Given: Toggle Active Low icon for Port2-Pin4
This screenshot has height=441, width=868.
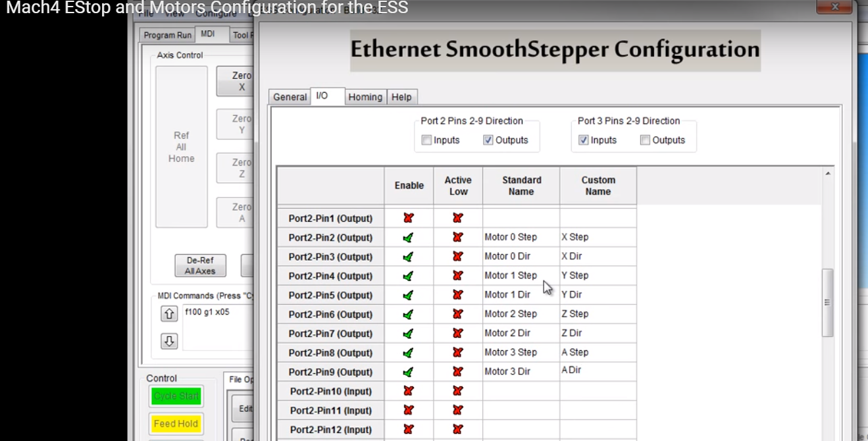Looking at the screenshot, I should click(x=458, y=276).
